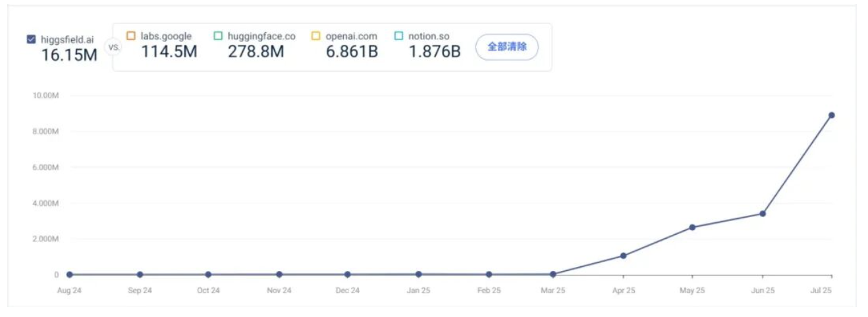Click the huggingface.co domain label
This screenshot has height=317, width=868.
(261, 36)
